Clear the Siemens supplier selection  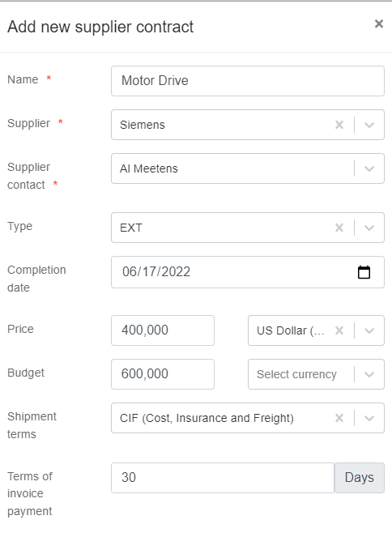point(339,125)
